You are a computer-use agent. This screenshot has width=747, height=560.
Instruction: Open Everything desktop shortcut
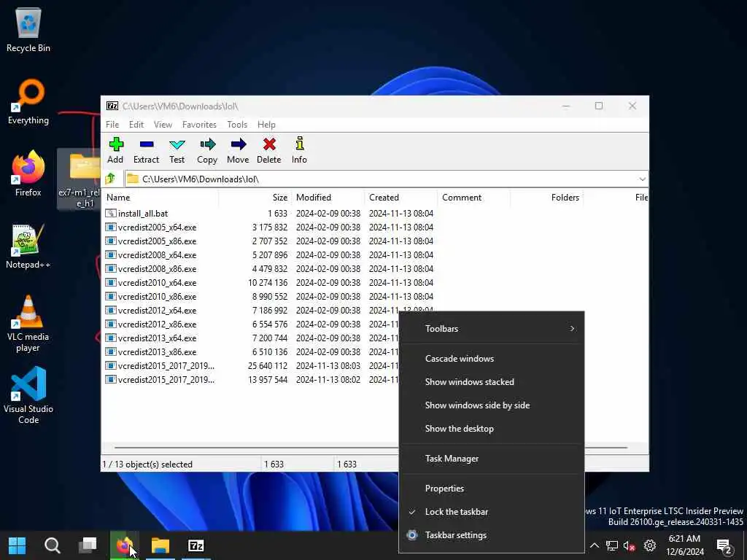coord(28,102)
